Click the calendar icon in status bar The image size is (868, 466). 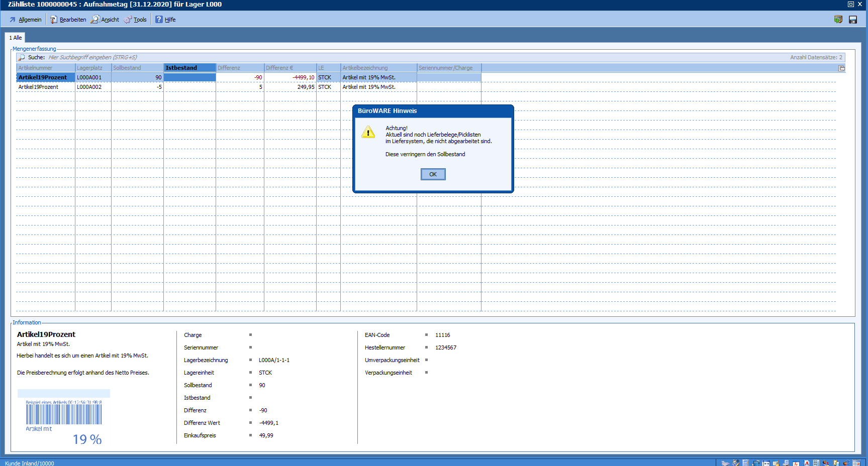pos(856,463)
